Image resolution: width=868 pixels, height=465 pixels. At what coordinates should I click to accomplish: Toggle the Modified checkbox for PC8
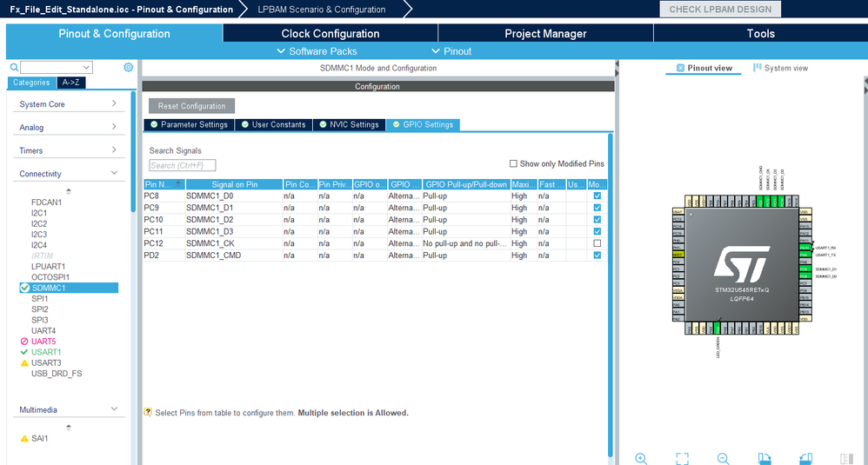pos(597,196)
